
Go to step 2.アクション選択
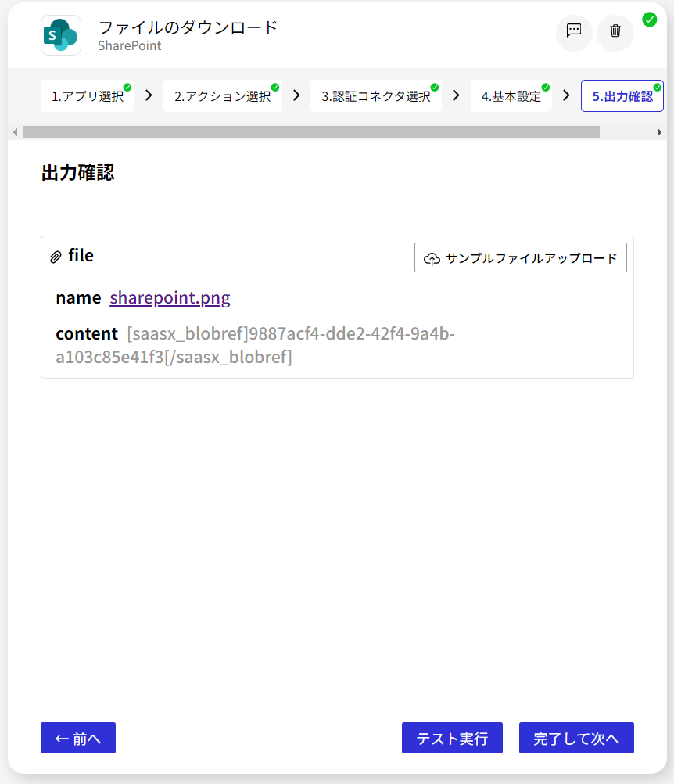click(x=222, y=96)
